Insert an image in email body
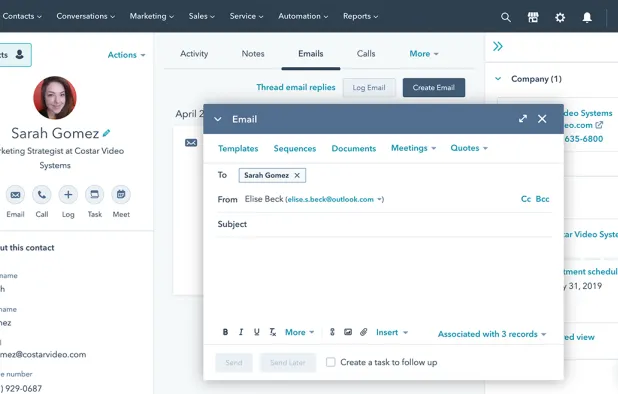 (x=348, y=332)
